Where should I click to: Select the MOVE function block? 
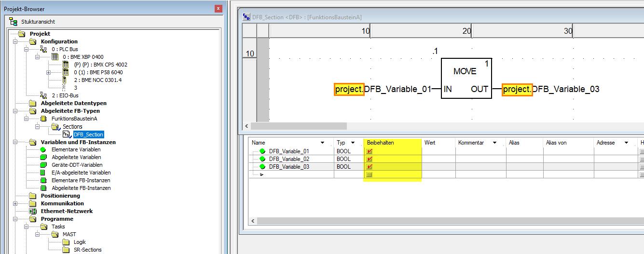[466, 79]
